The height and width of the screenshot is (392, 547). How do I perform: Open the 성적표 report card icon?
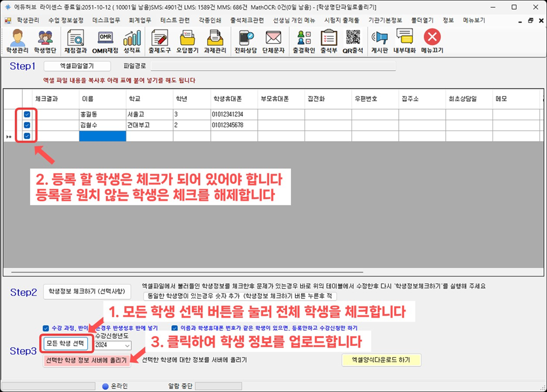coord(132,41)
